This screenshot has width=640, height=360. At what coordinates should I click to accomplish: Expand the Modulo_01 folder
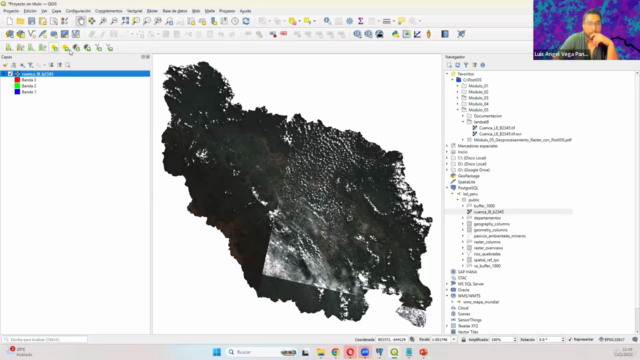[458, 86]
